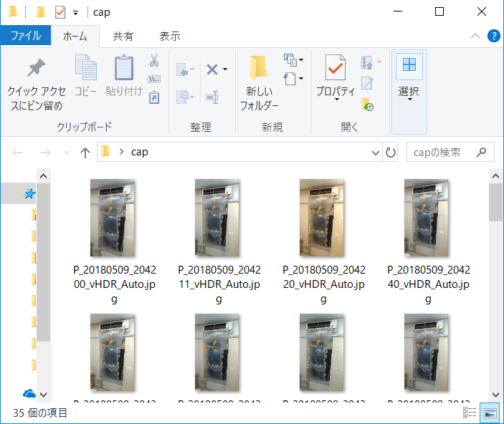Paste shortcut icon in clipboard group
The height and width of the screenshot is (424, 504).
[x=154, y=97]
